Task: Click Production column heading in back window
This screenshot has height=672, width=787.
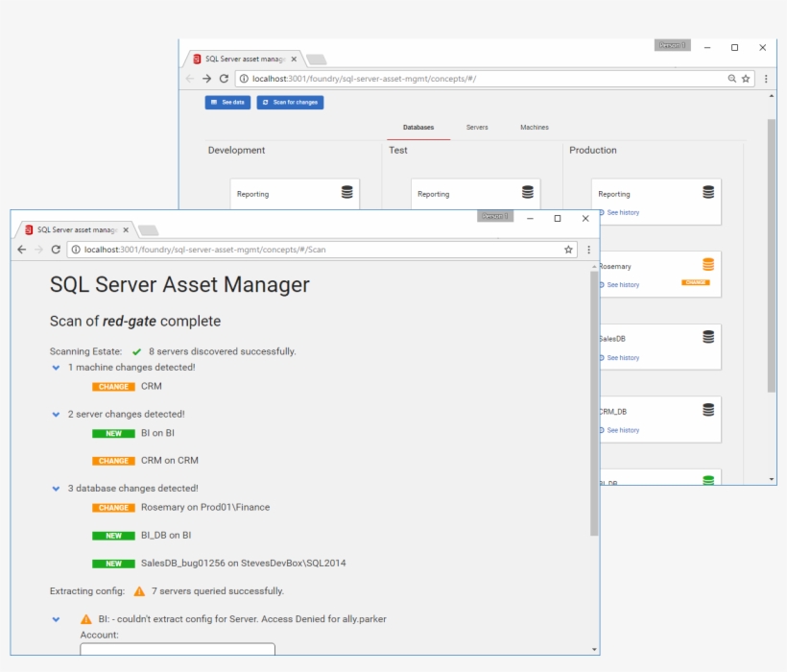Action: click(593, 150)
